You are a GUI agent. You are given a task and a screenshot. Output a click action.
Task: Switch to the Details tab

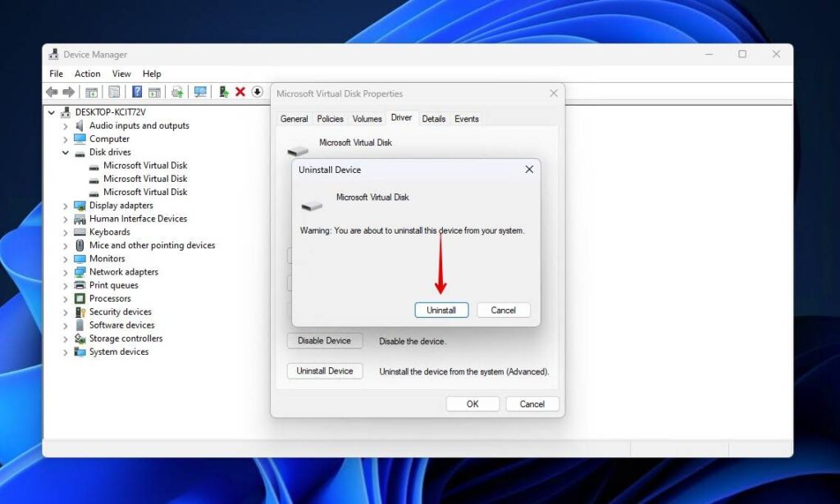(433, 118)
